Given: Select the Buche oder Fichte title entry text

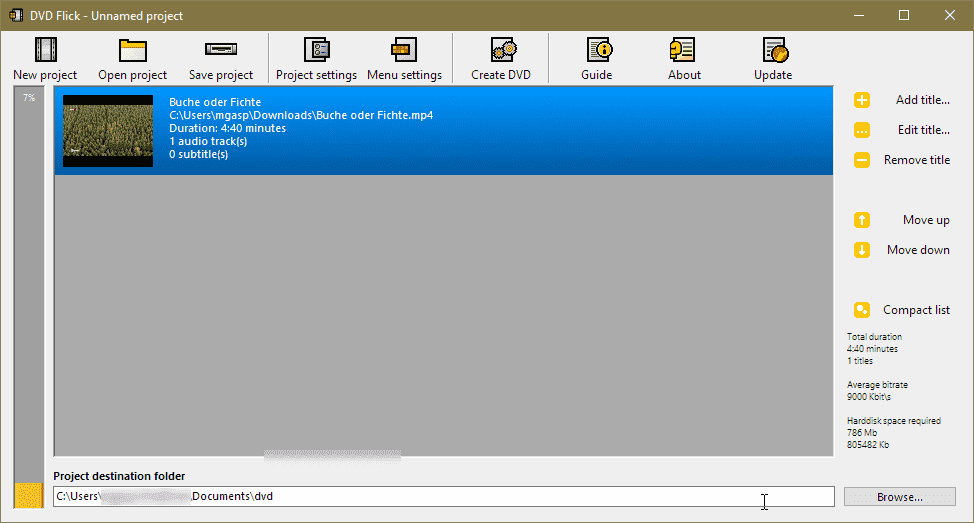Looking at the screenshot, I should coord(215,102).
